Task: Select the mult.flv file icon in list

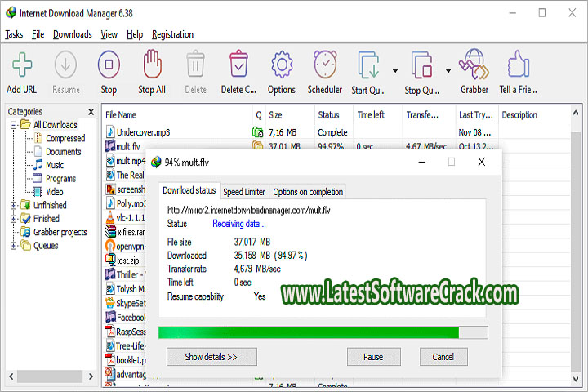Action: coord(110,146)
